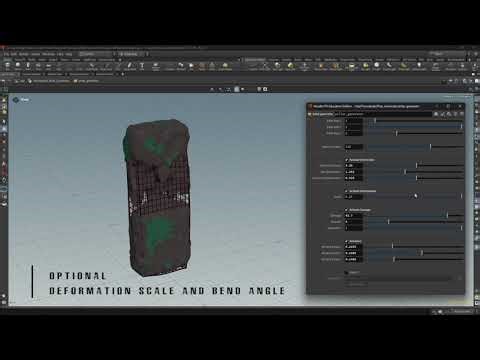480x360 pixels.
Task: Switch to the Create shelf tab
Action: [x=7, y=60]
